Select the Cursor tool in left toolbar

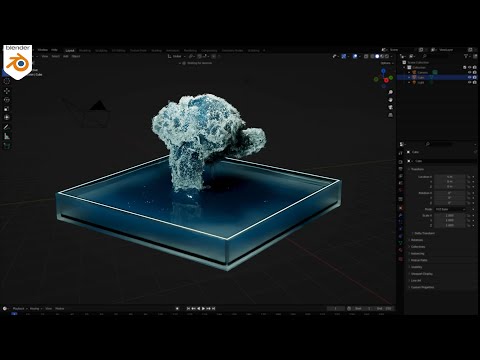pyautogui.click(x=7, y=81)
